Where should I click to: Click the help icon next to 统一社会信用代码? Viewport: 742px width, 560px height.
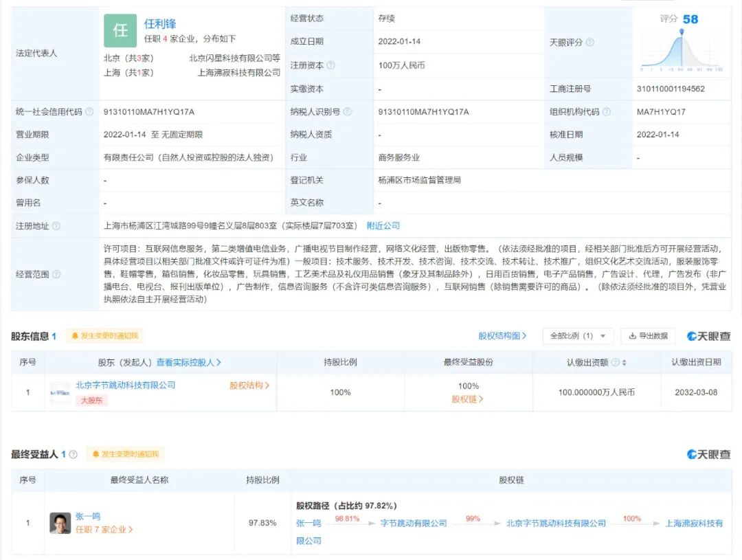[89, 112]
